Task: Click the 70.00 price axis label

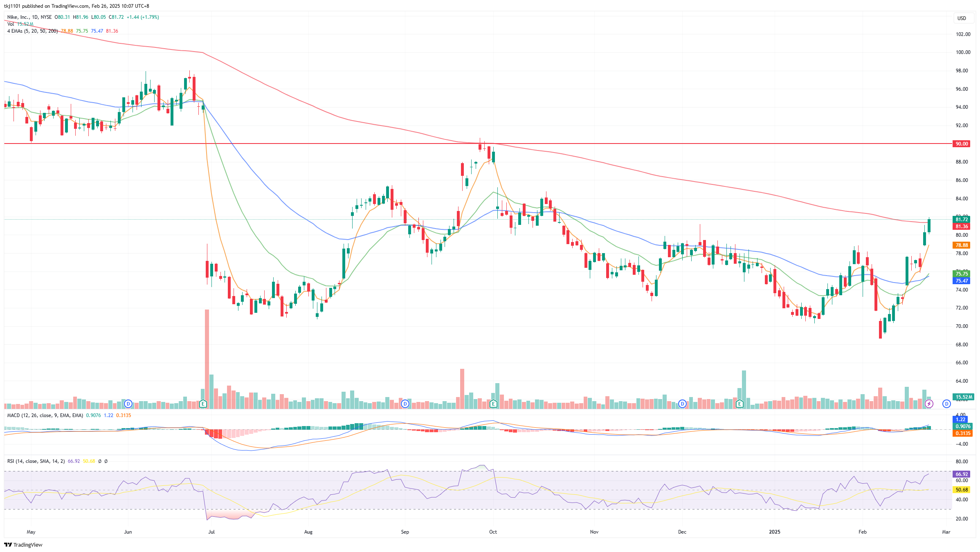Action: click(x=962, y=326)
